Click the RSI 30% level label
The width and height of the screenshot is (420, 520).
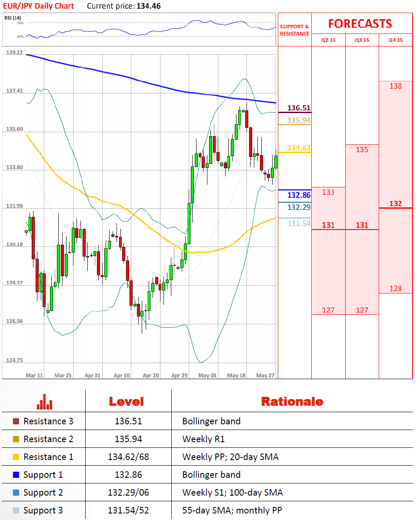[x=20, y=37]
